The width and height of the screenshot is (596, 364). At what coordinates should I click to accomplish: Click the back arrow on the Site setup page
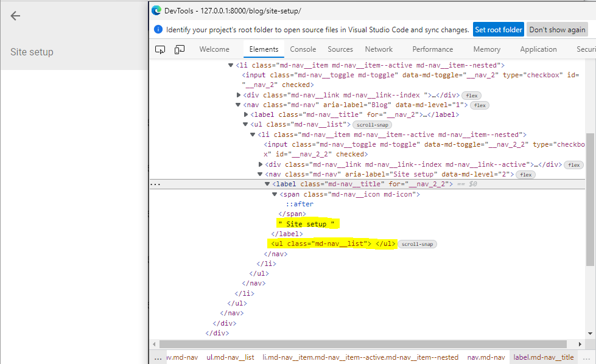point(15,16)
